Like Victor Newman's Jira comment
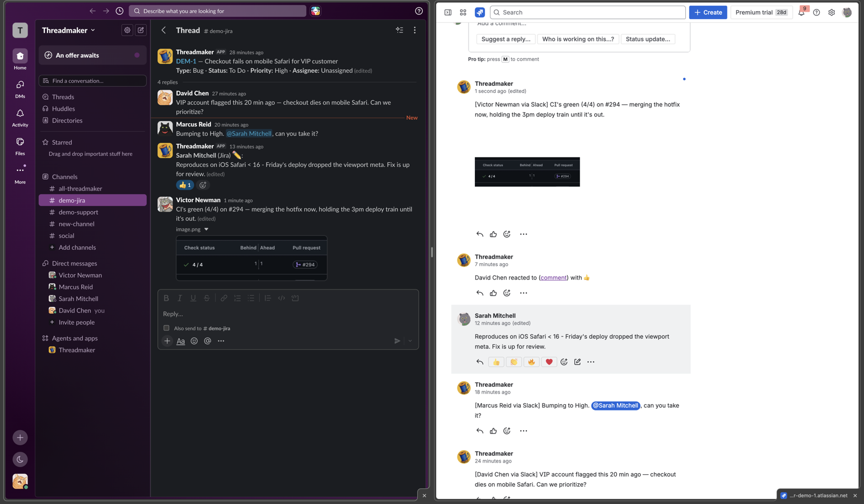Screen dimensions: 864x504 pos(493,234)
